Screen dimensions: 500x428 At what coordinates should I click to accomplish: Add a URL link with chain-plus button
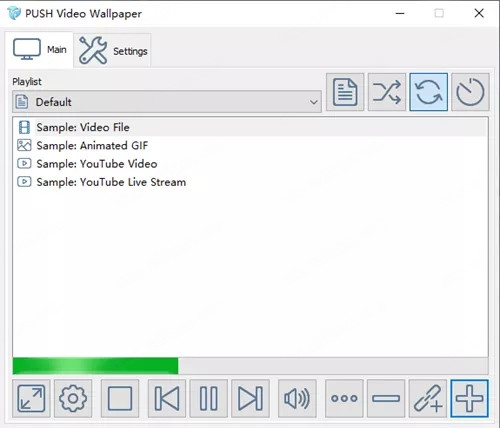(428, 398)
